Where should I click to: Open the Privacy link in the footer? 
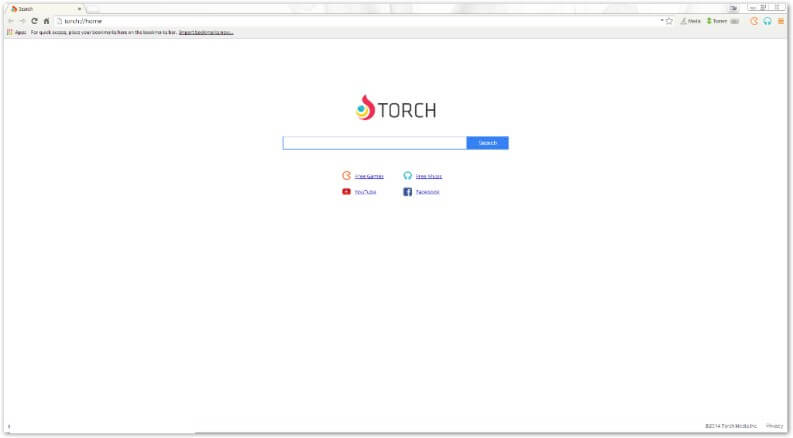[x=774, y=426]
